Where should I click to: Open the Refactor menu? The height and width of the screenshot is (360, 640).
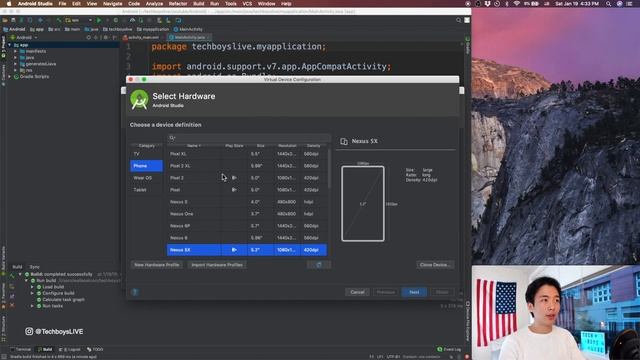tap(178, 4)
